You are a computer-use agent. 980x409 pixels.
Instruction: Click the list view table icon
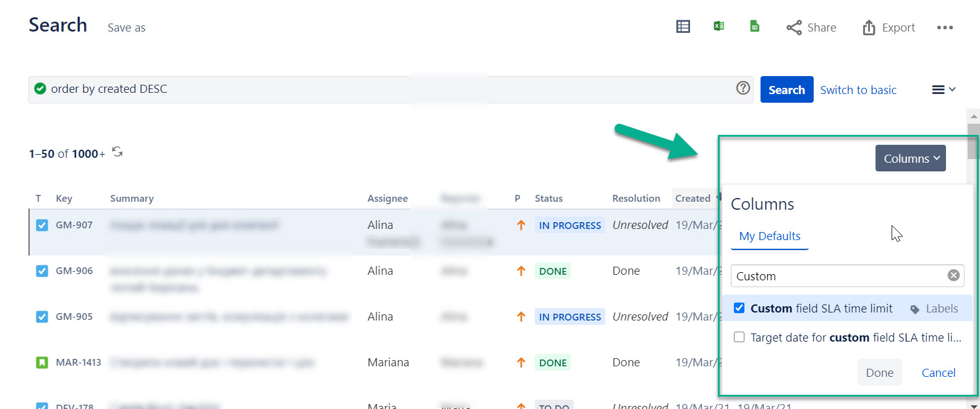point(683,27)
